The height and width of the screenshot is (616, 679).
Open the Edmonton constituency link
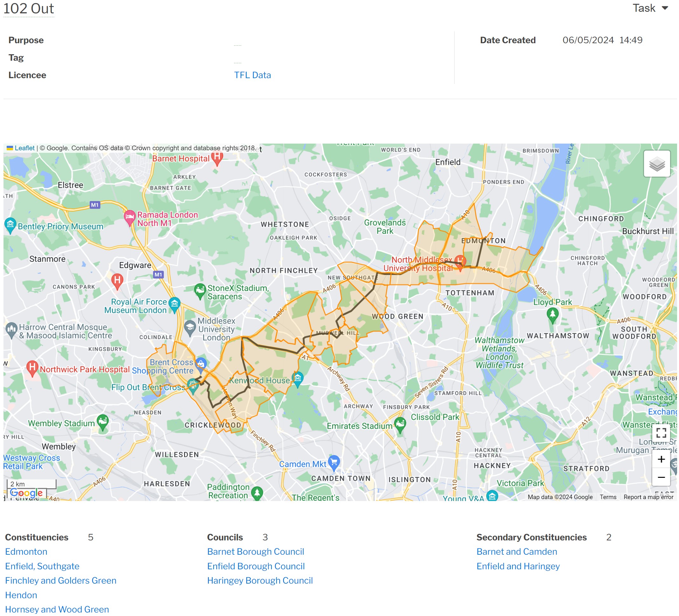(26, 552)
